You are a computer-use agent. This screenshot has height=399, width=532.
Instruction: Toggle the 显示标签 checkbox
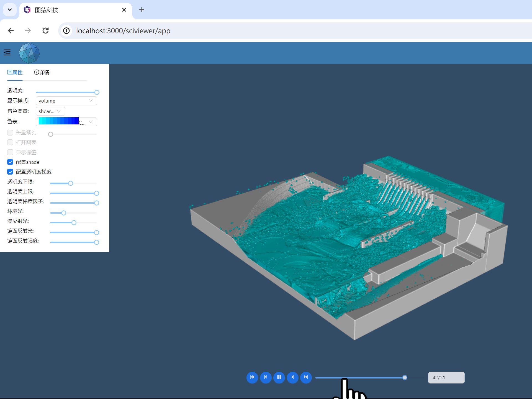(10, 152)
